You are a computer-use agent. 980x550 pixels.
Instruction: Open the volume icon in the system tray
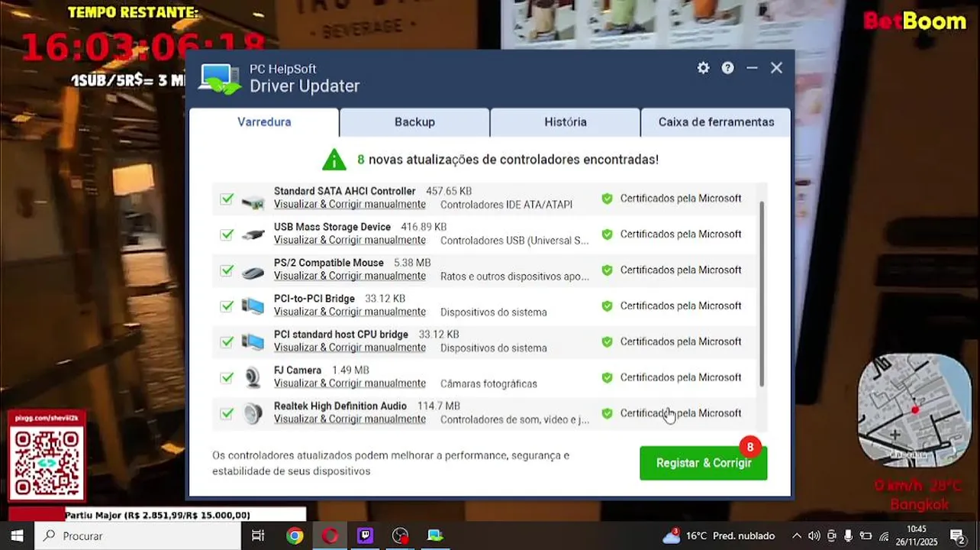[x=814, y=535]
